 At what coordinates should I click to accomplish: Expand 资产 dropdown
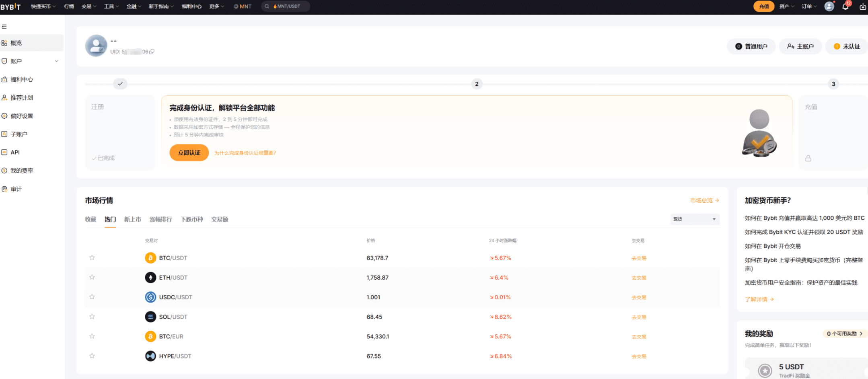[x=787, y=6]
